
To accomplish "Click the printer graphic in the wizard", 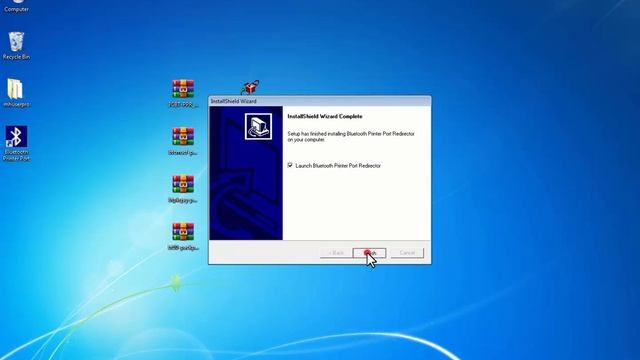I will pyautogui.click(x=258, y=127).
